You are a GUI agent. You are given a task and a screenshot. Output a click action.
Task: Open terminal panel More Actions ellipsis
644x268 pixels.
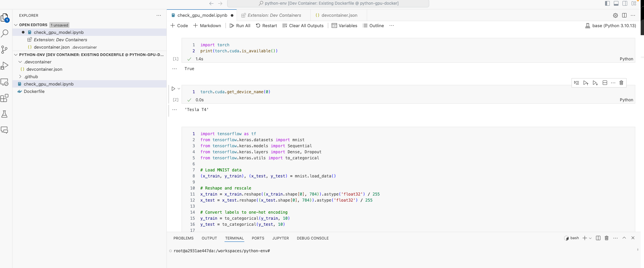(615, 238)
